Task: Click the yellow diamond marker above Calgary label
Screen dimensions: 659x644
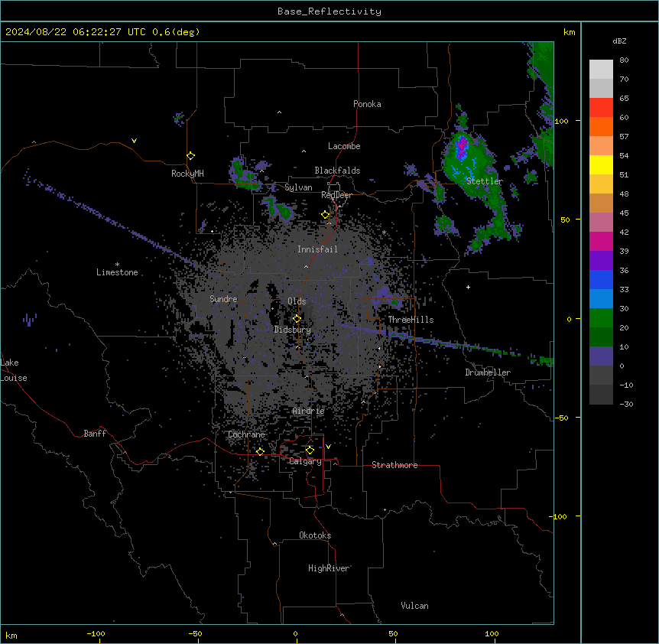Action: pyautogui.click(x=310, y=450)
